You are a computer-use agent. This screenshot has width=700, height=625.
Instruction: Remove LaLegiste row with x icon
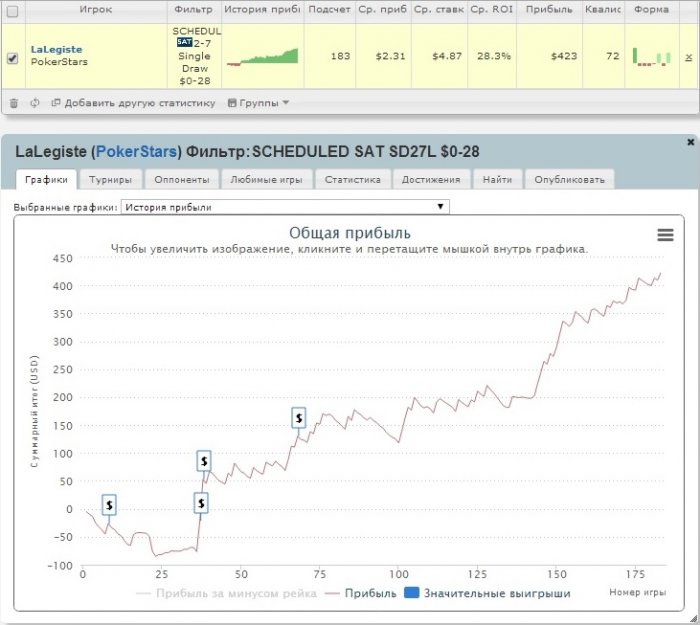[x=688, y=57]
